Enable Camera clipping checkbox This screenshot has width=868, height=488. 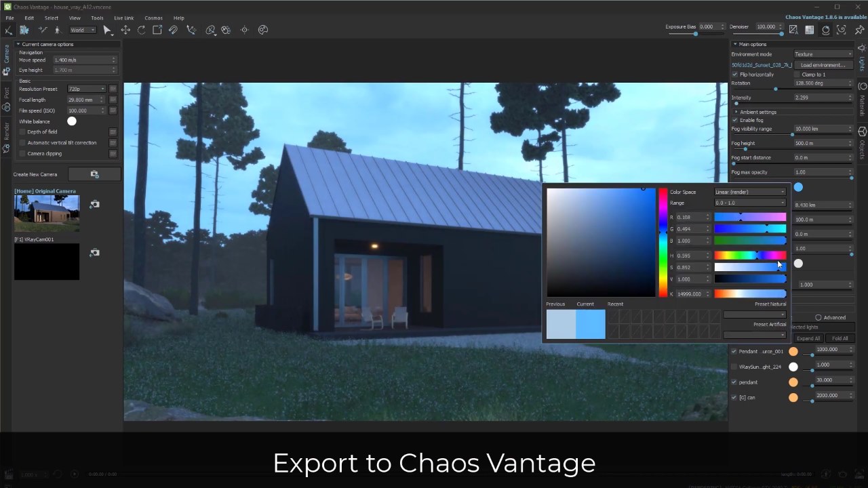point(22,154)
